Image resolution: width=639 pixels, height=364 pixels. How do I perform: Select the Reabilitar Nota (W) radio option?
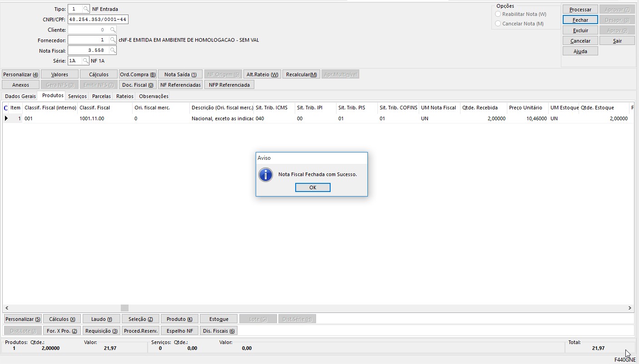[x=498, y=15]
